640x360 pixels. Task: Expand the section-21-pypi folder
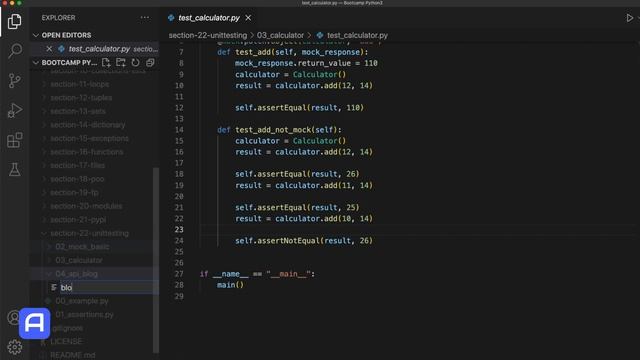pos(78,220)
